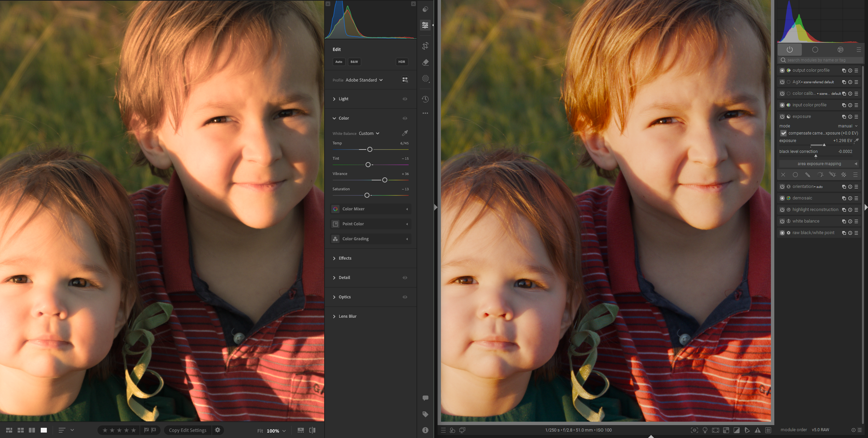The image size is (868, 438).
Task: Toggle visibility eye for Color panel
Action: coord(405,118)
